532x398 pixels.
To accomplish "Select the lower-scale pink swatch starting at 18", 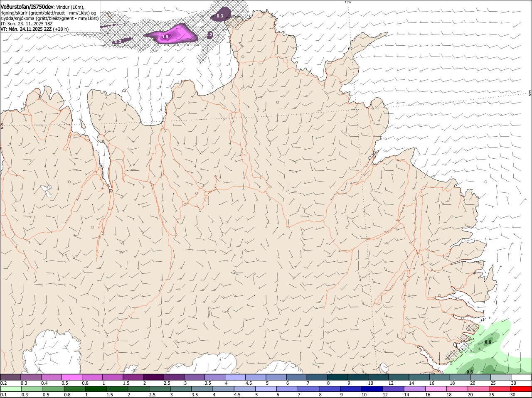I will (457, 389).
